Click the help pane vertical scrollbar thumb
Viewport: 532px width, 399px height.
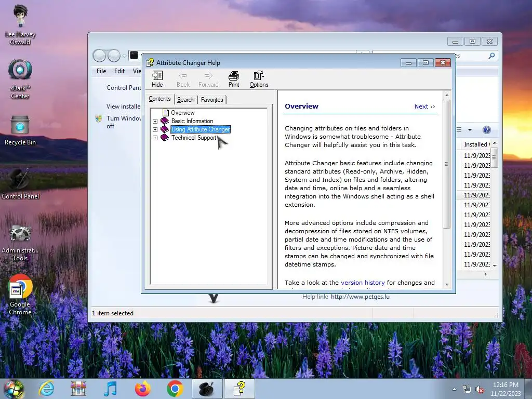pos(447,164)
